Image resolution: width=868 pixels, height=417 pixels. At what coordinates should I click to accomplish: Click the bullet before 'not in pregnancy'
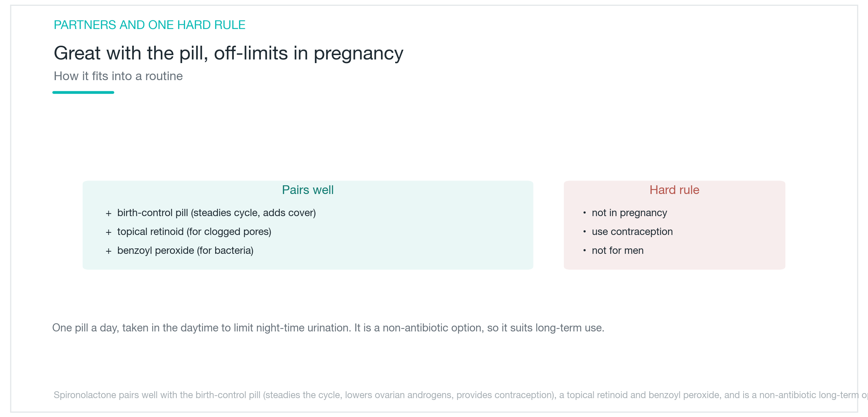(x=585, y=213)
